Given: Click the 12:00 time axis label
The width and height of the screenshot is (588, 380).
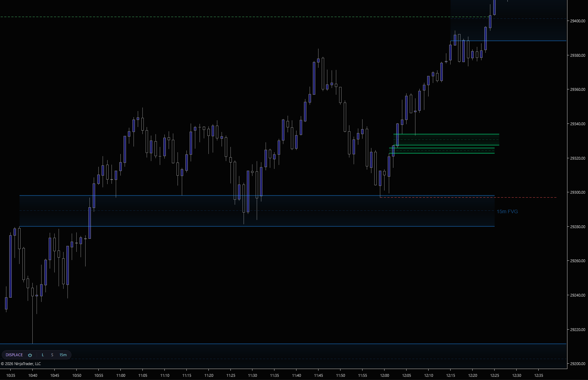Looking at the screenshot, I should pyautogui.click(x=385, y=375).
